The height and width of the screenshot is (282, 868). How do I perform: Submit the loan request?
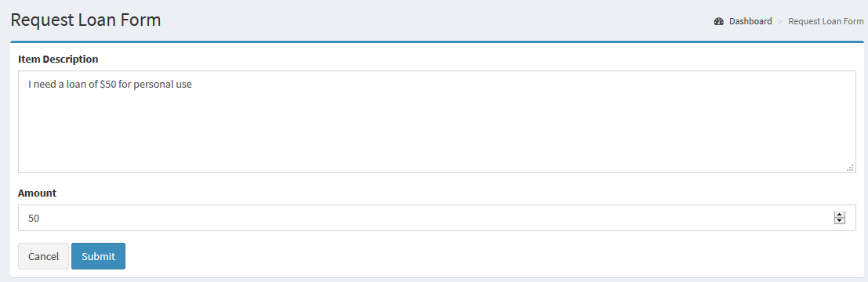[x=99, y=256]
